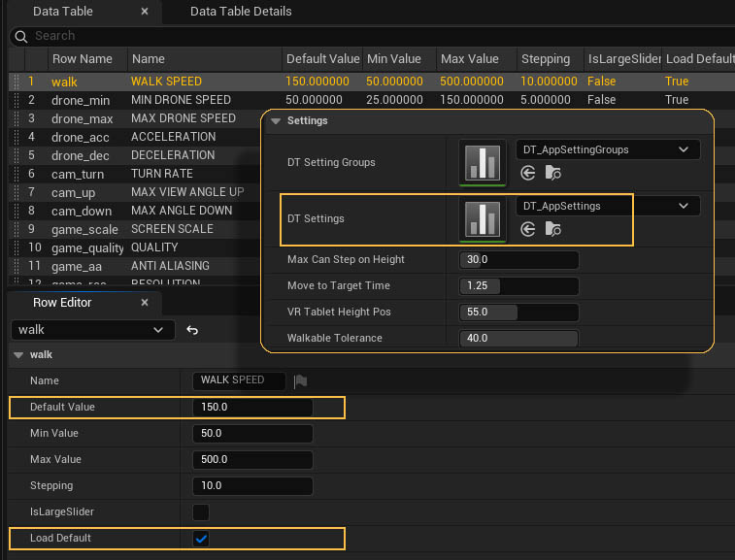
Task: Use selected asset for DT Setting Groups
Action: [528, 173]
